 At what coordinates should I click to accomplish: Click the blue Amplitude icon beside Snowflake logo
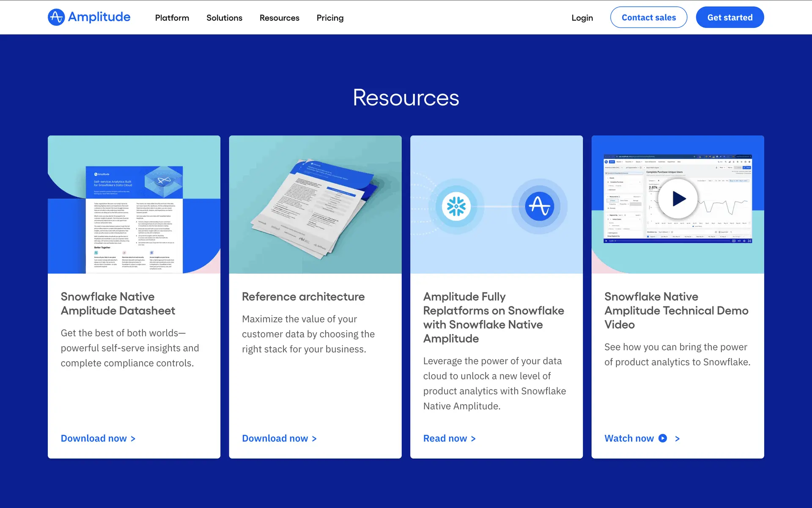tap(540, 207)
